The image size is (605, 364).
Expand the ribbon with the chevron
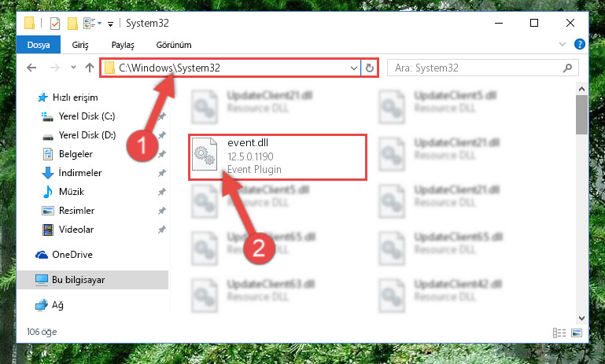pos(563,44)
